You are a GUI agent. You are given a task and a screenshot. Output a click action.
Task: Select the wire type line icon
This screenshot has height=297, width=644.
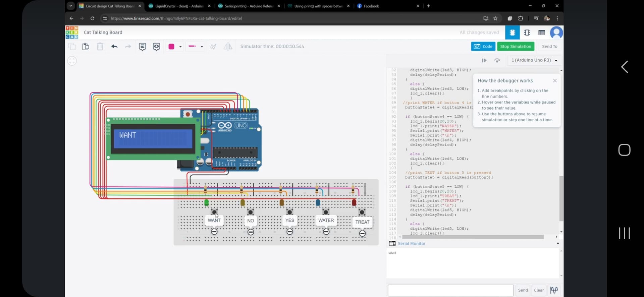click(x=192, y=46)
